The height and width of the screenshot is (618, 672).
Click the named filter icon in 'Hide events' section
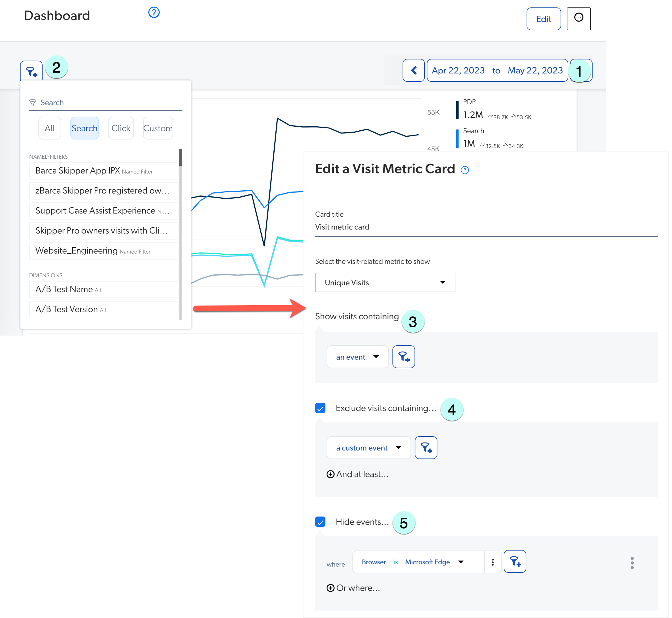pos(515,562)
